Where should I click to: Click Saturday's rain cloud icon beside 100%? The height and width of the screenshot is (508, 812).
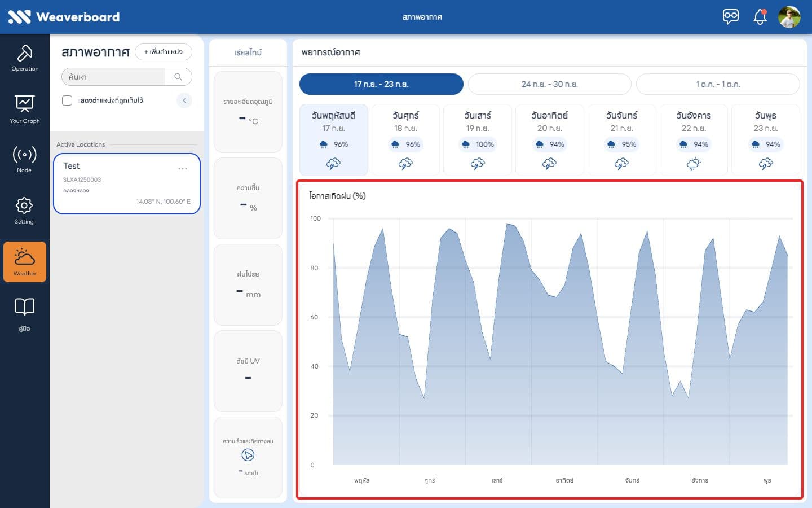click(466, 144)
